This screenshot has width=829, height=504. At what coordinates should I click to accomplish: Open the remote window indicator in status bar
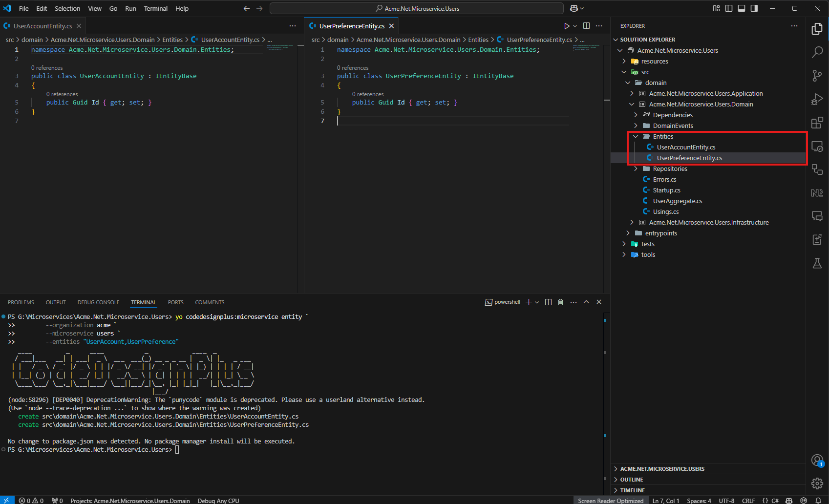[x=7, y=501]
